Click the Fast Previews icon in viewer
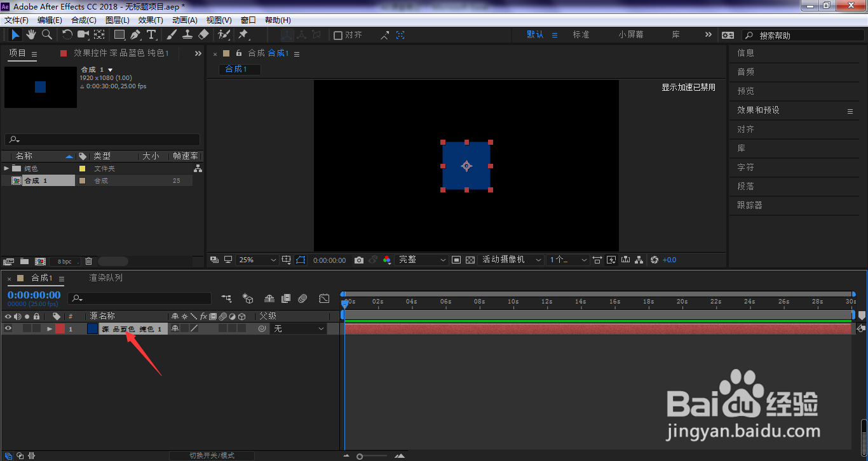868x461 pixels. [x=612, y=260]
